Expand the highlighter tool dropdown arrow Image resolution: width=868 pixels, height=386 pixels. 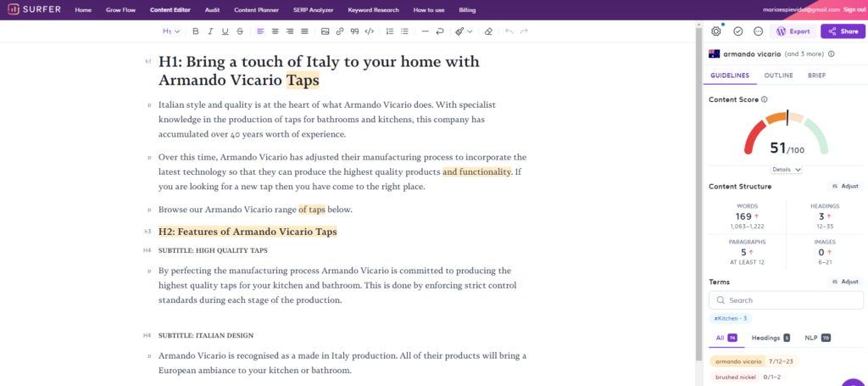pos(470,31)
